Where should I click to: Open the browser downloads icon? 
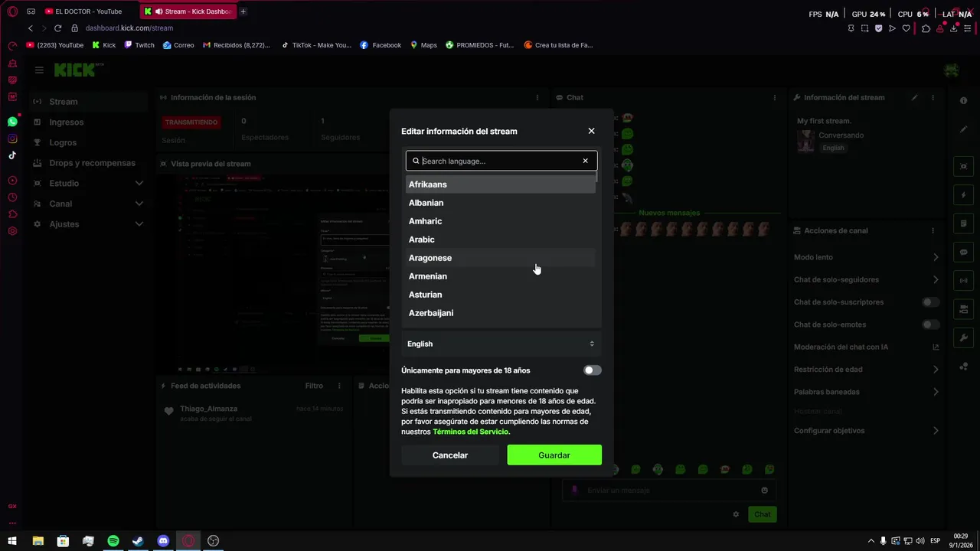(954, 28)
